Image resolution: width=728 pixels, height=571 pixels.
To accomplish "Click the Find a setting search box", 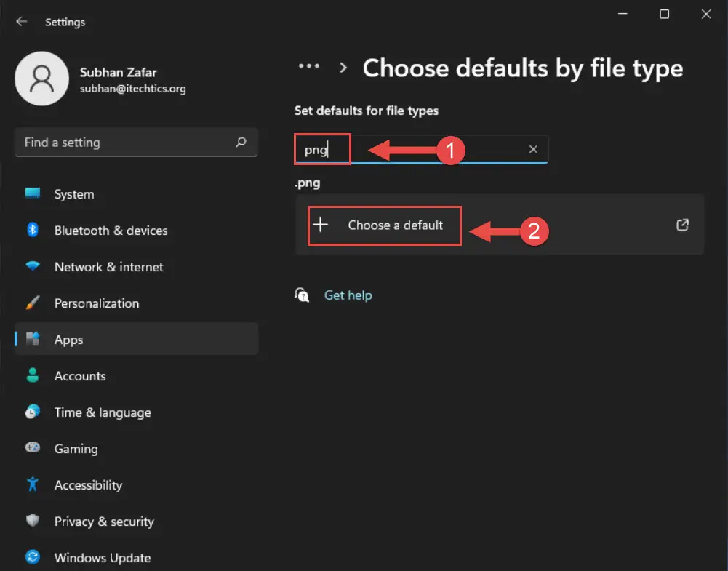I will (x=136, y=143).
